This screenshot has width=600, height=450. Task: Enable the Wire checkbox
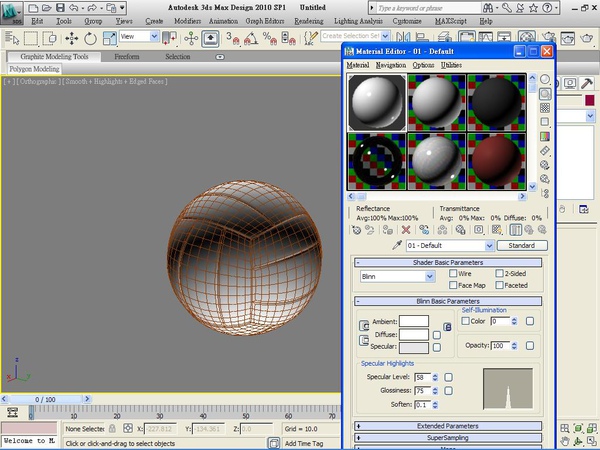453,273
